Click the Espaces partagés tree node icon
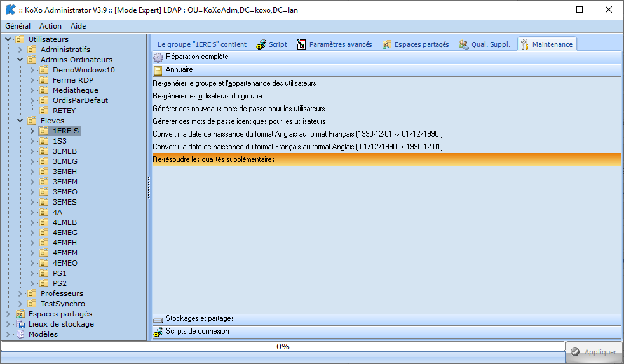This screenshot has width=624, height=364. point(20,314)
